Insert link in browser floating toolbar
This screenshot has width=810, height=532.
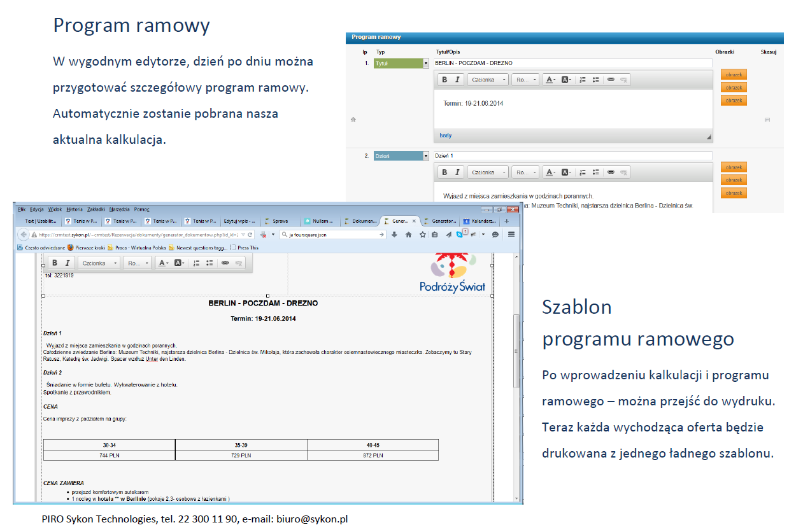point(225,263)
